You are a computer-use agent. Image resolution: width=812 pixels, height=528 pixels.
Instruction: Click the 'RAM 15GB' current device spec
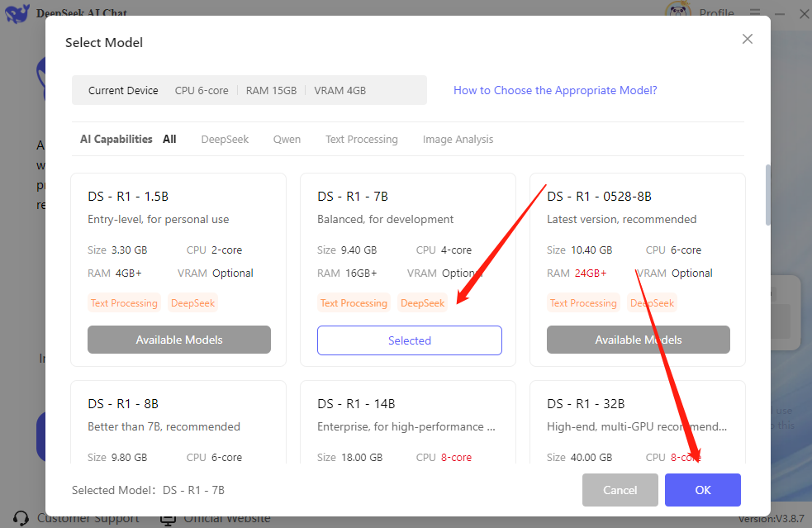click(272, 90)
